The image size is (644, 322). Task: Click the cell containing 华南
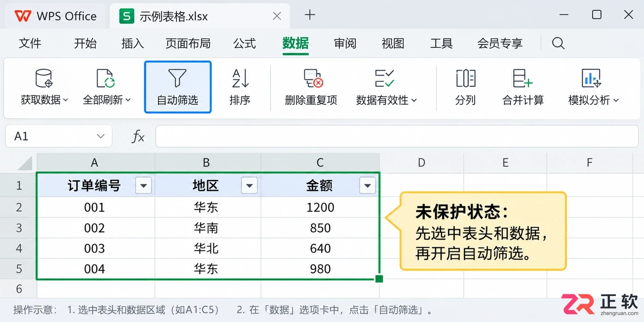tap(208, 228)
